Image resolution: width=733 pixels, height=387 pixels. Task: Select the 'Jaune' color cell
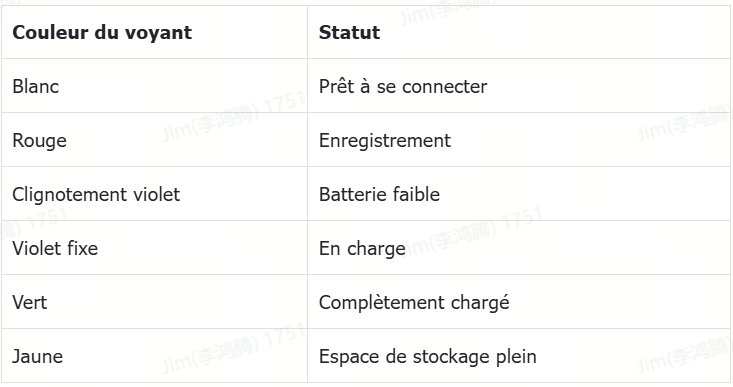(x=154, y=356)
